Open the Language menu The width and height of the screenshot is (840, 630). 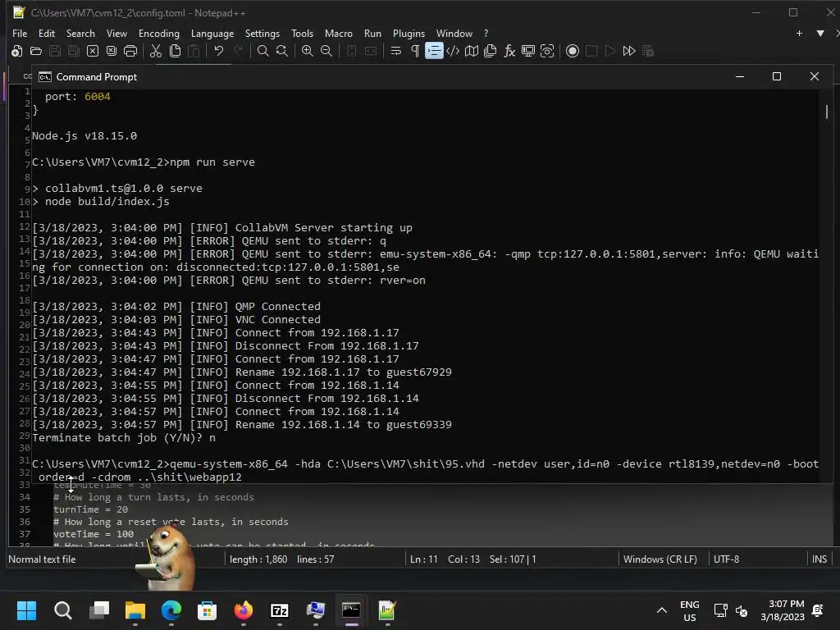tap(212, 33)
